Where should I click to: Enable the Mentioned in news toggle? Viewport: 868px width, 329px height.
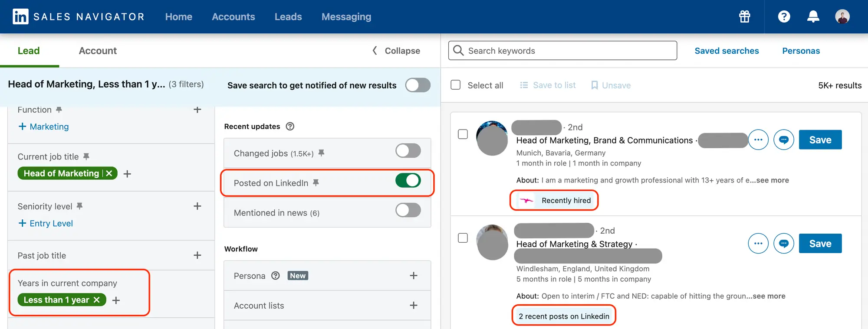pyautogui.click(x=408, y=210)
